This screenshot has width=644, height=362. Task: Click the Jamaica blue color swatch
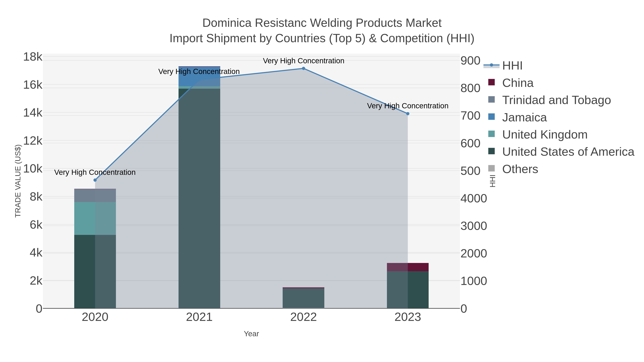[492, 117]
